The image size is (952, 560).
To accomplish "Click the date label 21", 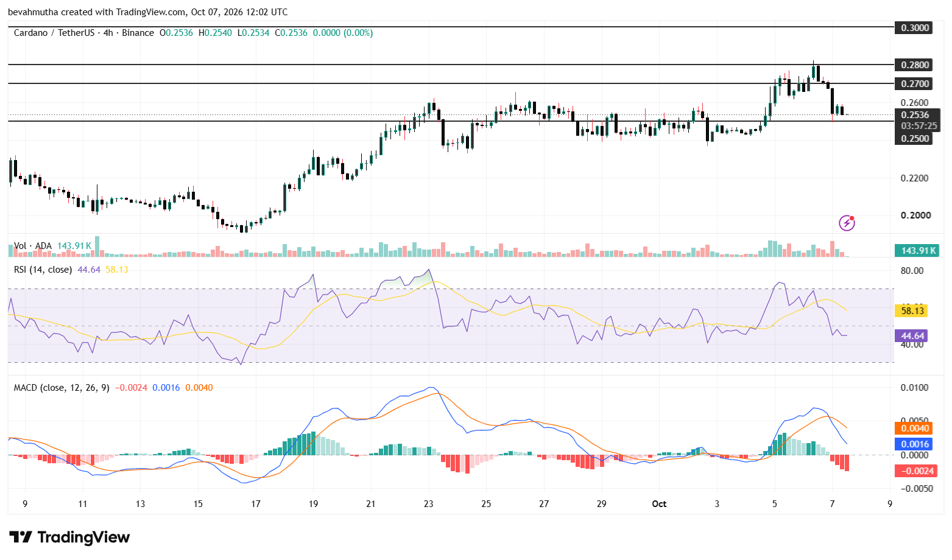I will tap(371, 503).
